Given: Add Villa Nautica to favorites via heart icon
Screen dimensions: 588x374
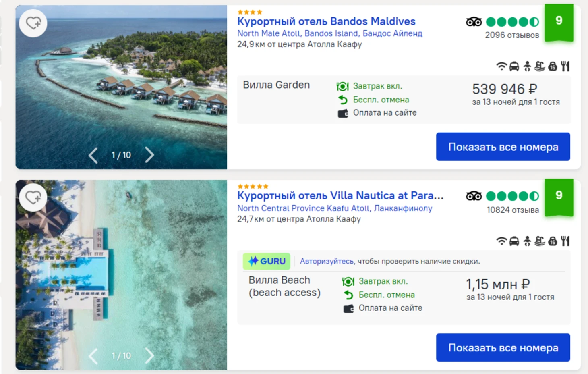Looking at the screenshot, I should click(33, 197).
